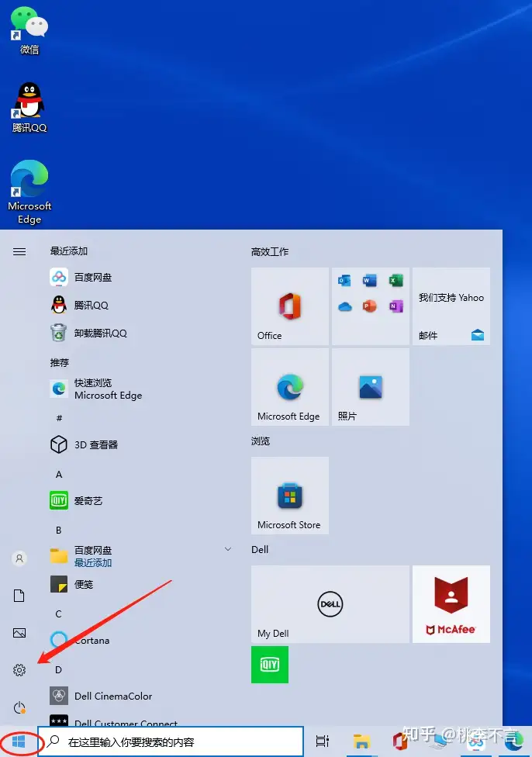Screen dimensions: 532x757
Task: Launch 百度网盘 under 最近添加
Action: 140,277
